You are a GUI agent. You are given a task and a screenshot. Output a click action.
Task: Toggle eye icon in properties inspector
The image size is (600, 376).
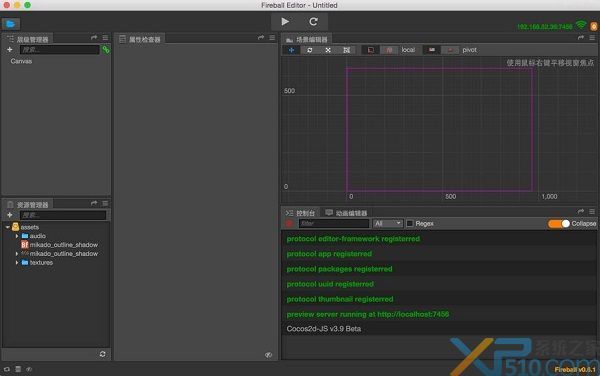click(269, 355)
